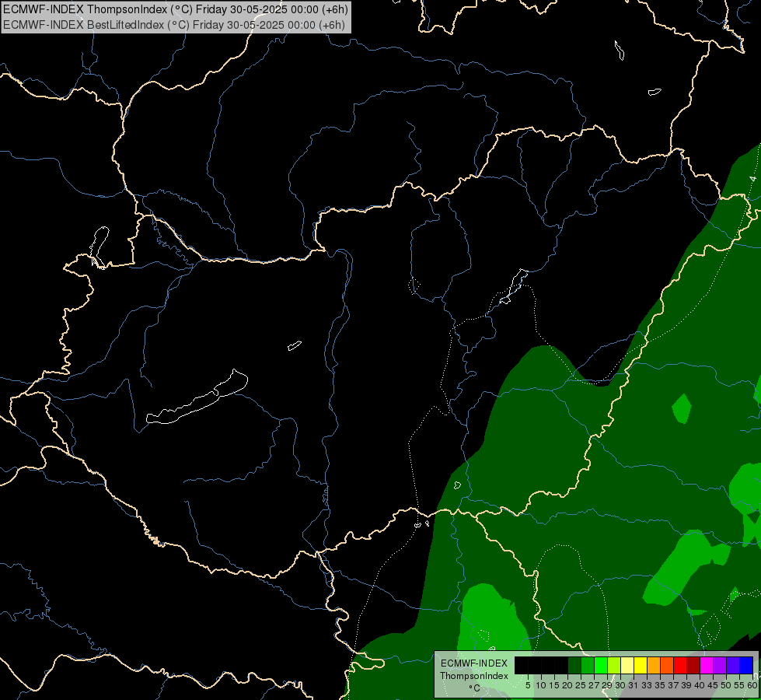
Task: Select the dark green 20–25 legend swatch
Action: [x=574, y=665]
